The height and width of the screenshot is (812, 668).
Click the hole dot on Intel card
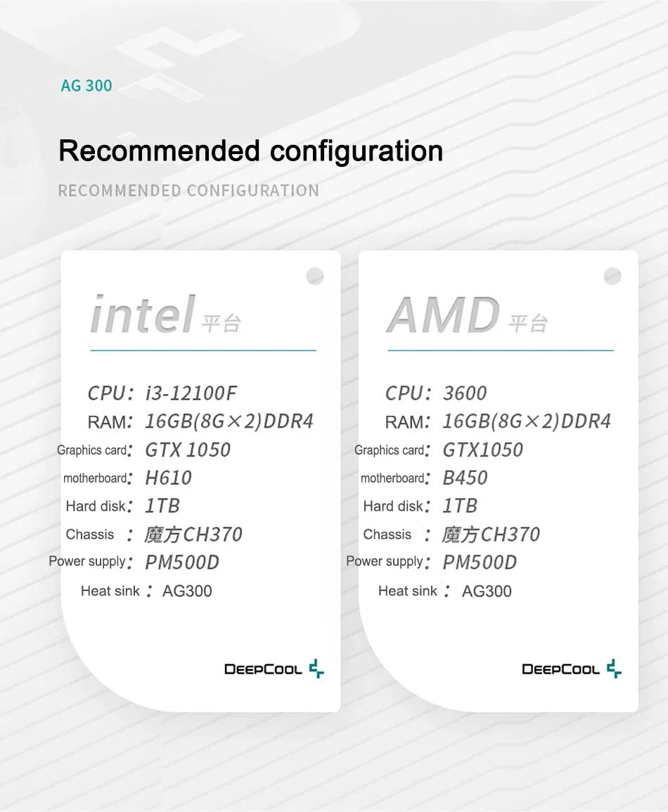(x=314, y=276)
